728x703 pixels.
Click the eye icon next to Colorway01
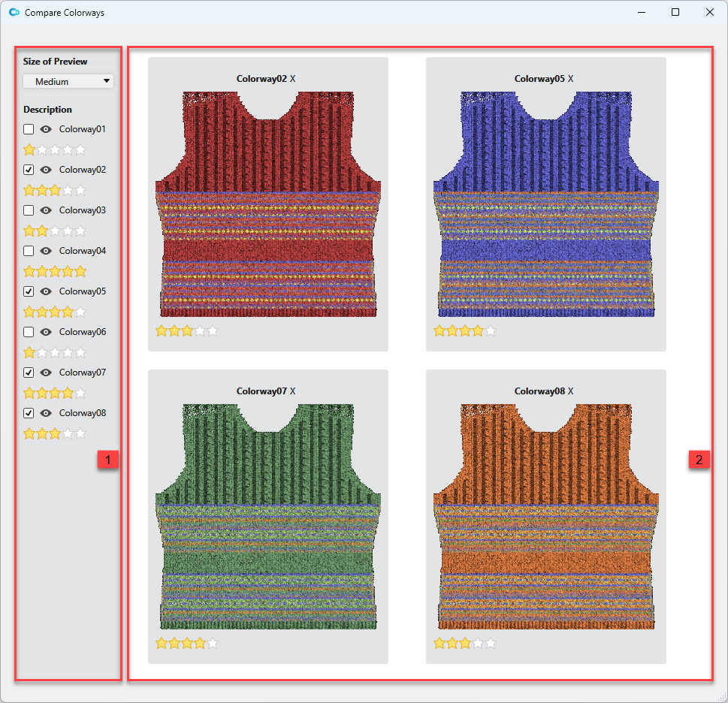(x=45, y=129)
